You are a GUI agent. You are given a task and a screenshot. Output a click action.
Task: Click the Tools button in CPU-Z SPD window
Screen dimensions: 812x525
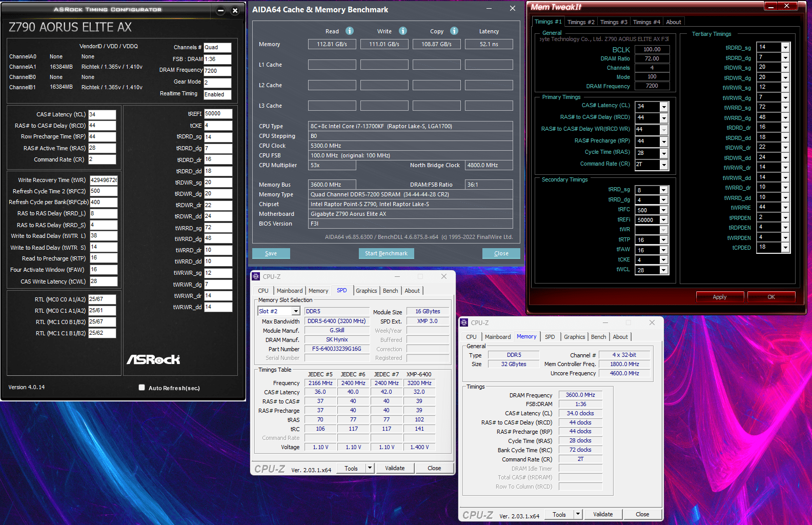(x=351, y=468)
